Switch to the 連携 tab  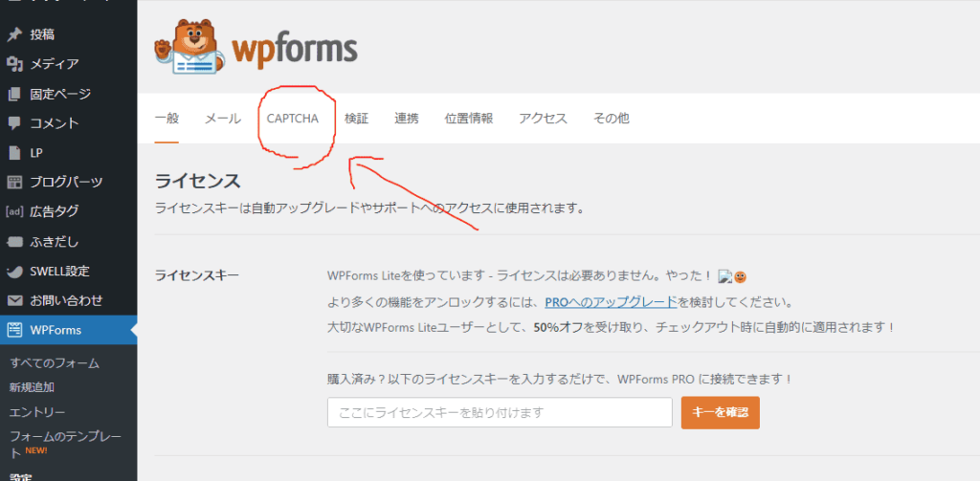(x=407, y=119)
